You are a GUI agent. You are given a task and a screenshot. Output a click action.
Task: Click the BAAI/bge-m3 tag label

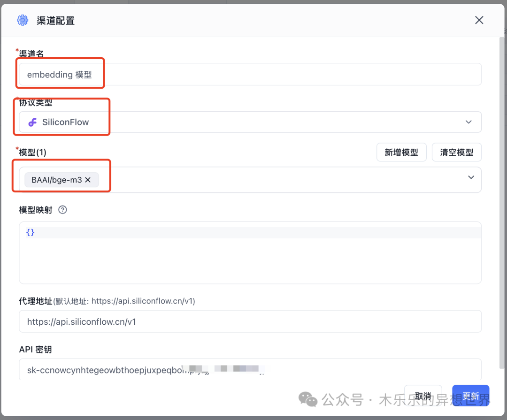[x=57, y=180]
